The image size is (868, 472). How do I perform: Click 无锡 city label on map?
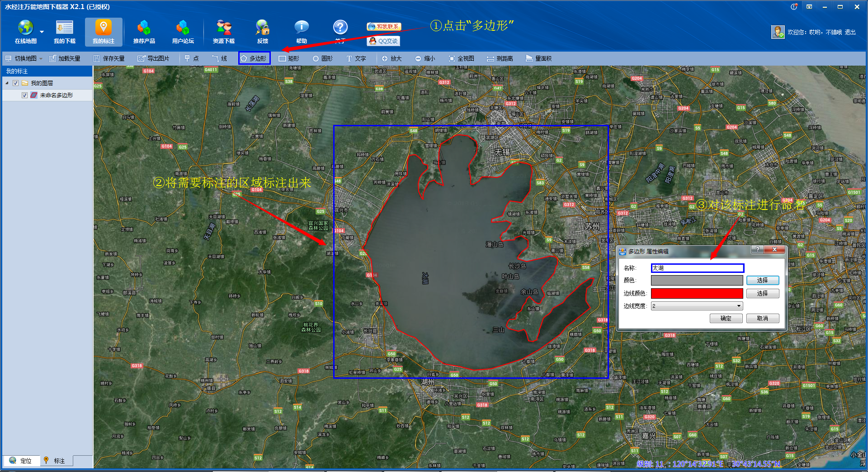point(502,152)
